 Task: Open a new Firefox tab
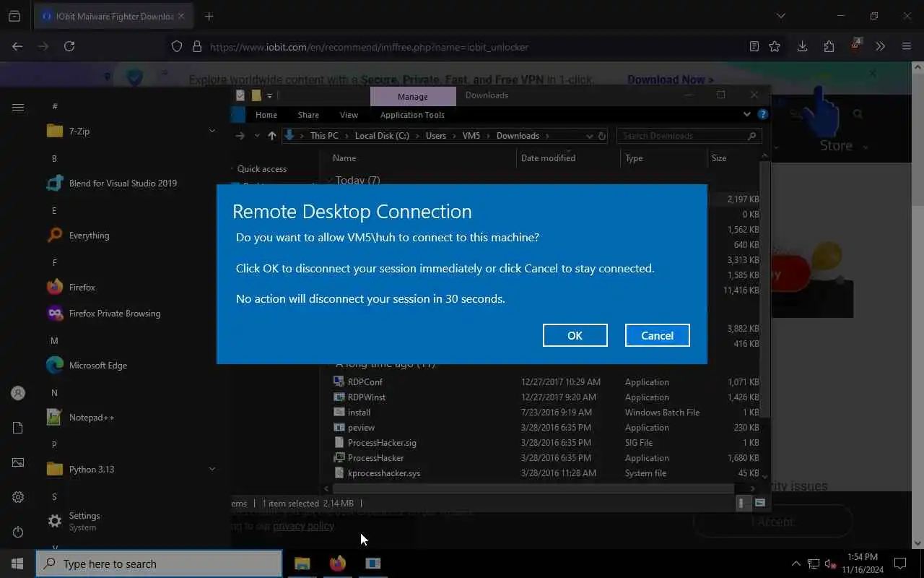(x=209, y=16)
